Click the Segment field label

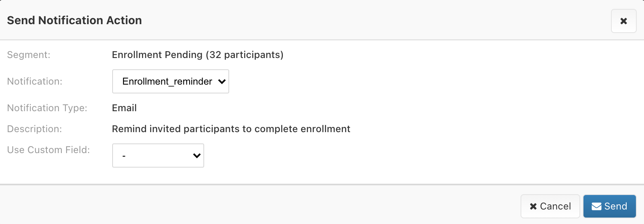29,55
